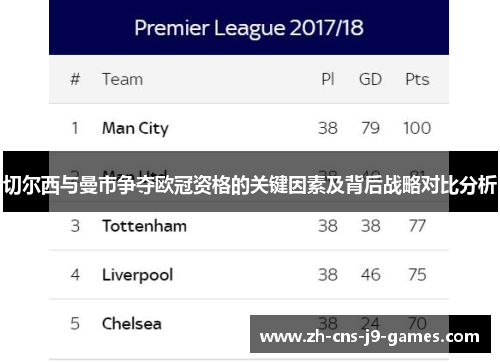Click the Premier League 2017/18 title banner

249,28
